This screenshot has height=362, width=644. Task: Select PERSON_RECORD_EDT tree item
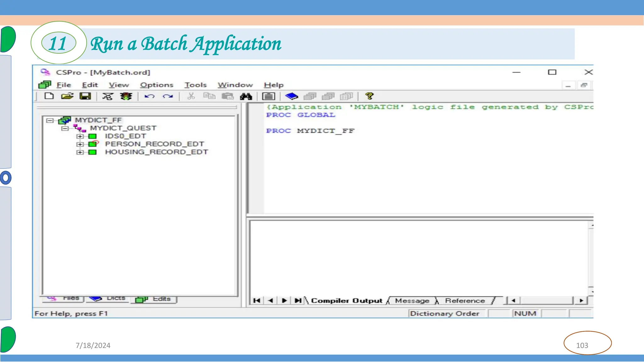pos(154,144)
